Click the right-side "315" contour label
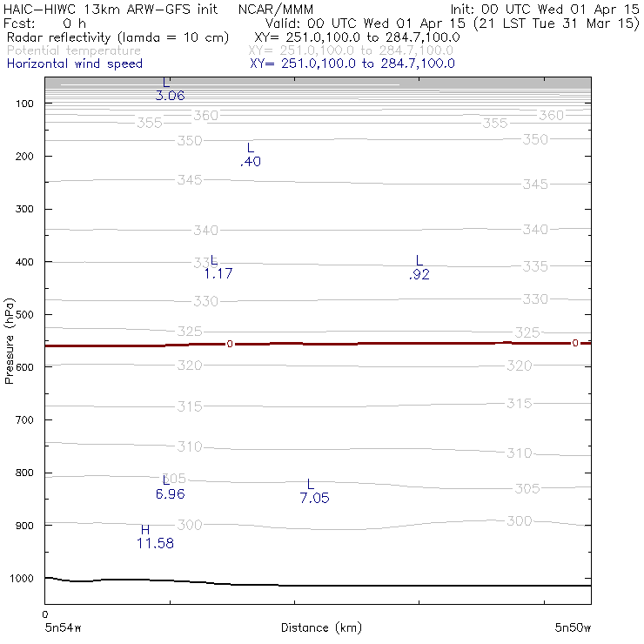The height and width of the screenshot is (644, 644). (520, 403)
